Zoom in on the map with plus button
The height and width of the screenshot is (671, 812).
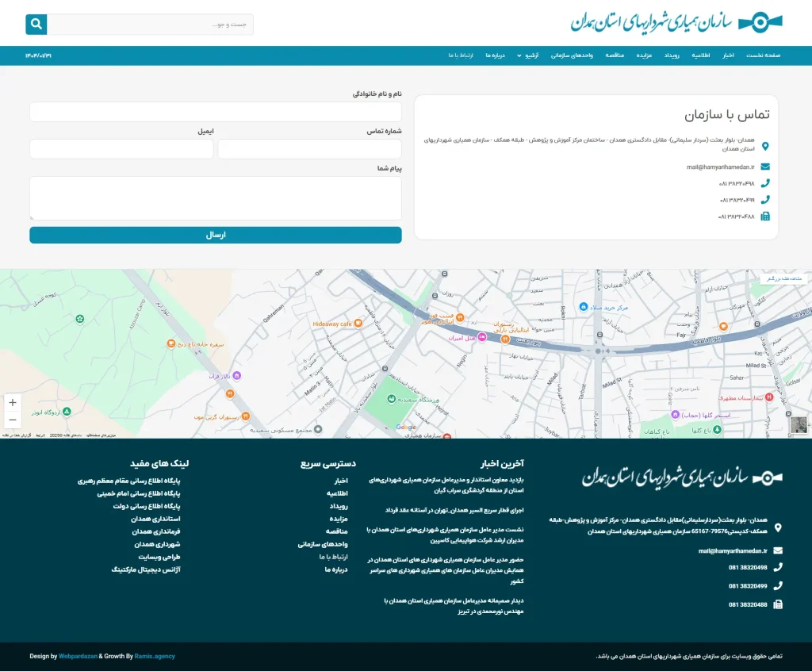click(13, 402)
